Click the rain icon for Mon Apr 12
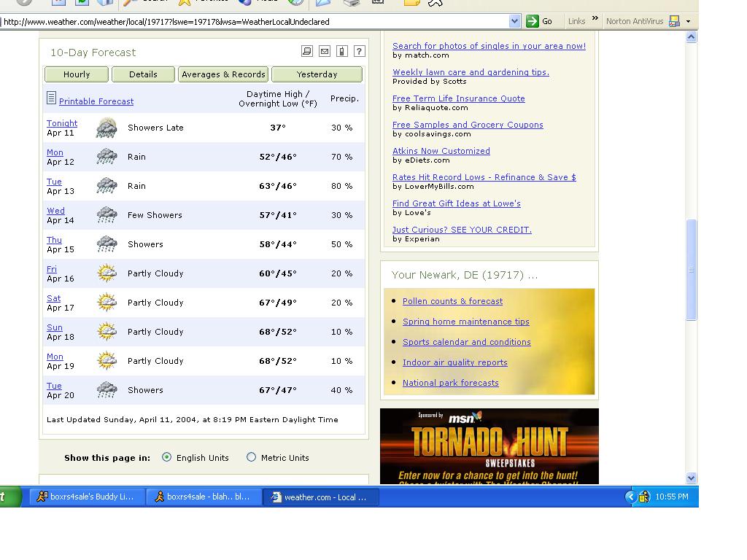This screenshot has height=560, width=747. click(x=107, y=157)
